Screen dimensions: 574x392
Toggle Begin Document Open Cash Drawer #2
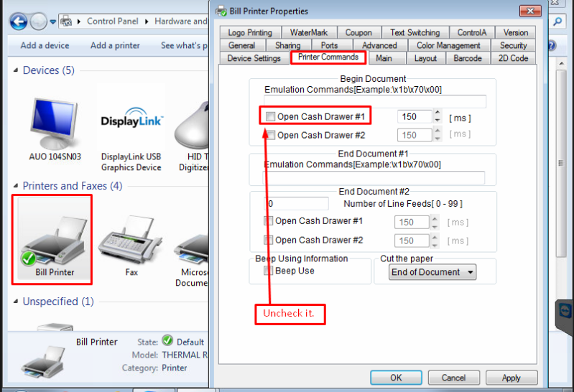click(x=271, y=136)
